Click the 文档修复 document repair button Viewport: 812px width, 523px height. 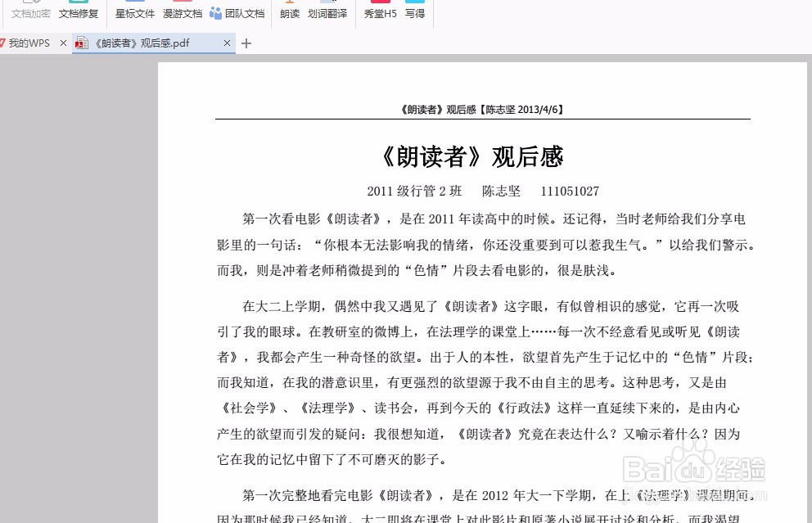[79, 11]
